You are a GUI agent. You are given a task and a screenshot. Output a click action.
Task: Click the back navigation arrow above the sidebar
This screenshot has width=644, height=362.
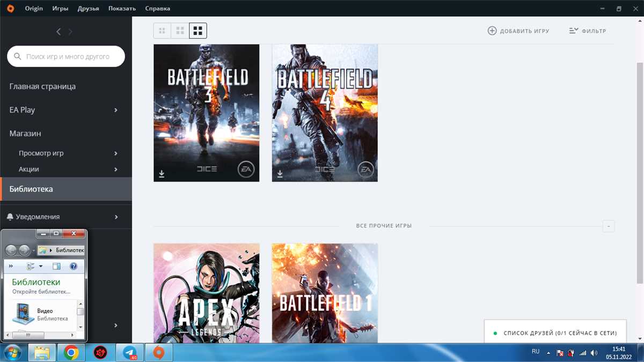point(58,31)
